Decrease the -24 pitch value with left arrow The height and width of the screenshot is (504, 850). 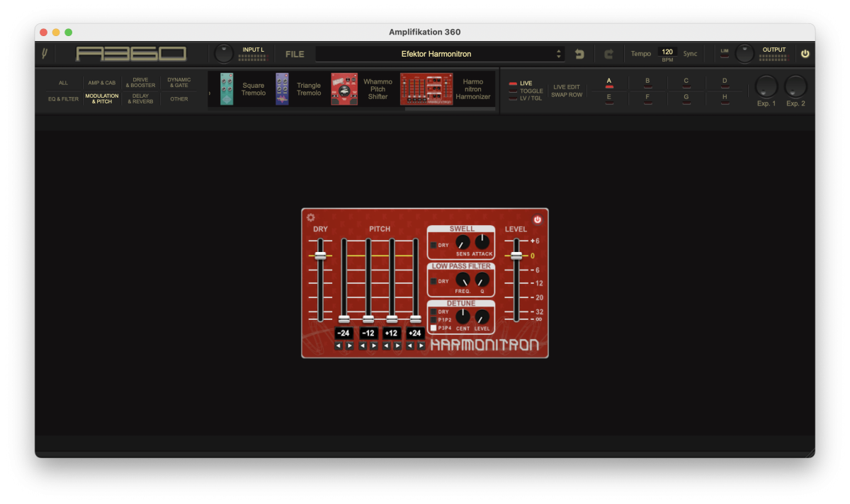(x=339, y=346)
